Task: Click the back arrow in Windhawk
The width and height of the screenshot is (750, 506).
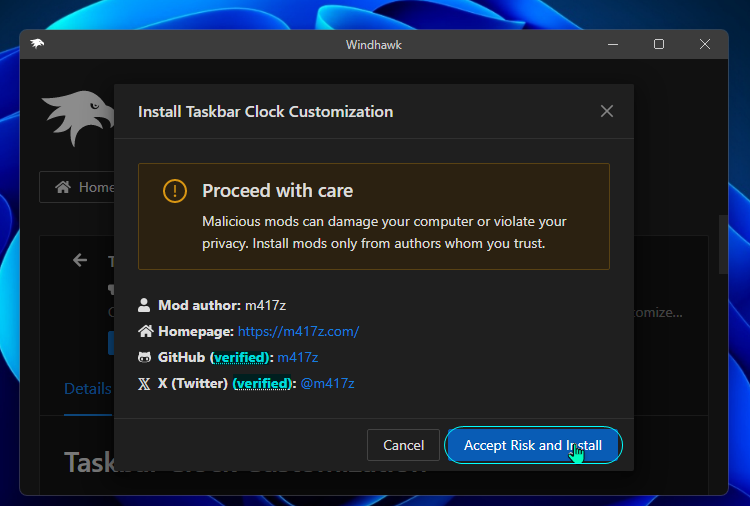Action: (80, 260)
